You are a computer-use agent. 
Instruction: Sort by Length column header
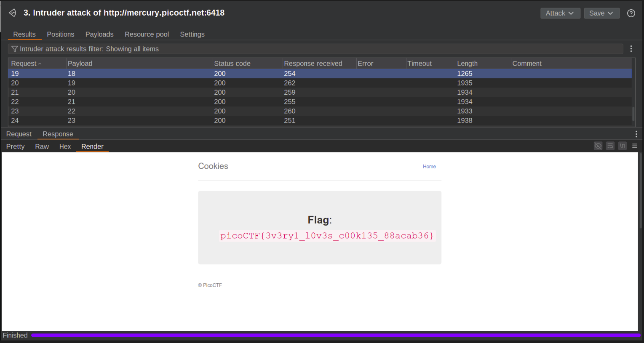pyautogui.click(x=483, y=64)
